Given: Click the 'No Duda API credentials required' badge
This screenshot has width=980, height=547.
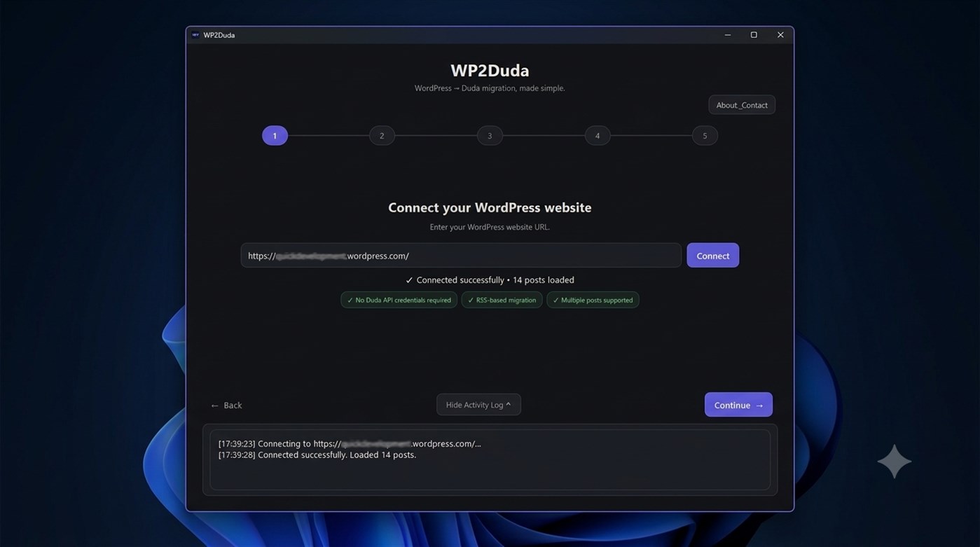Looking at the screenshot, I should click(399, 300).
